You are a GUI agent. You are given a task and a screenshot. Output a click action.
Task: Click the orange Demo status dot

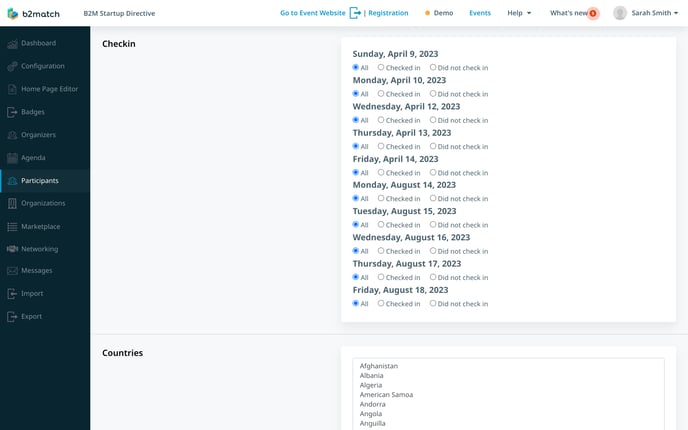pyautogui.click(x=427, y=13)
